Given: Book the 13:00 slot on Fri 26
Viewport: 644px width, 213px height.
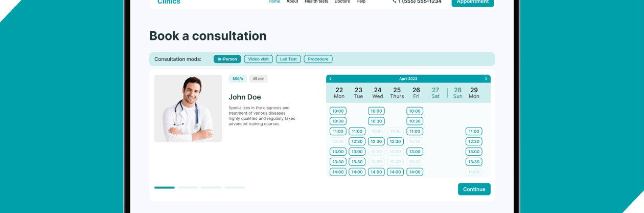Looking at the screenshot, I should click(415, 152).
